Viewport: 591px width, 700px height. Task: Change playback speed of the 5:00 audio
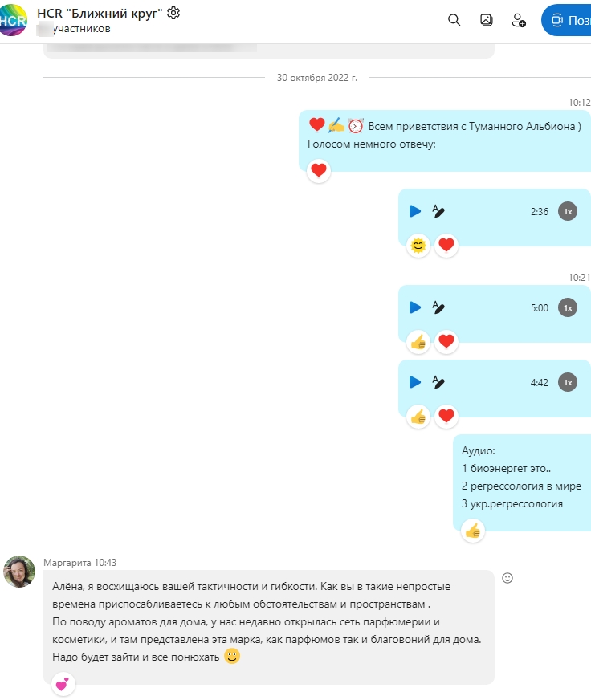coord(568,308)
